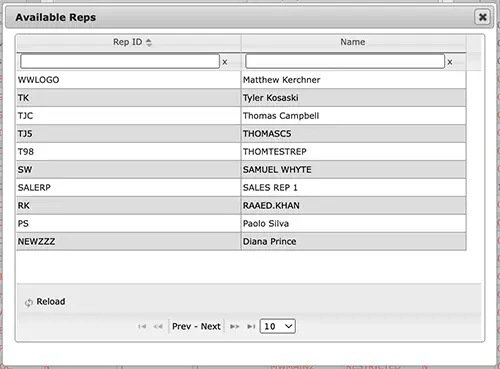
Task: Focus the Rep ID filter field
Action: 120,61
